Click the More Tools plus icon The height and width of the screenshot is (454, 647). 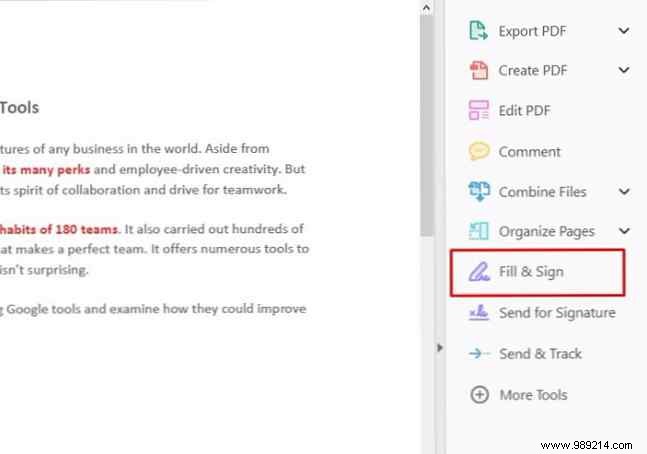click(x=479, y=394)
